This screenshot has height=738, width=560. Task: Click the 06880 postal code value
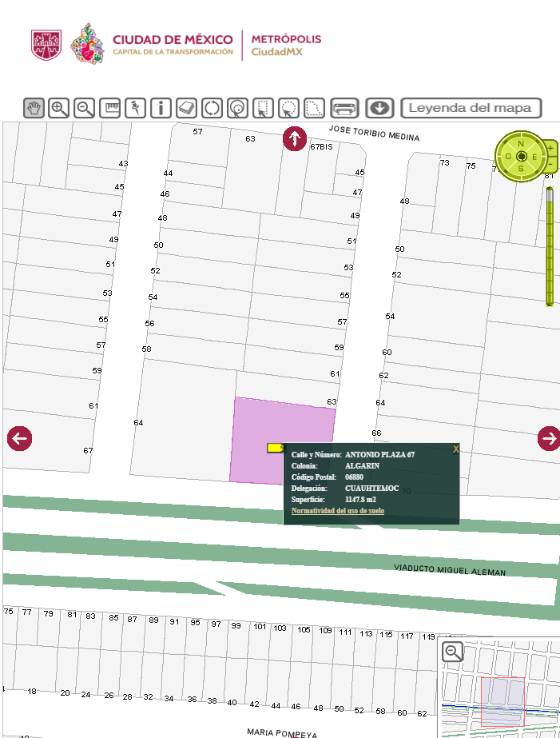point(354,477)
